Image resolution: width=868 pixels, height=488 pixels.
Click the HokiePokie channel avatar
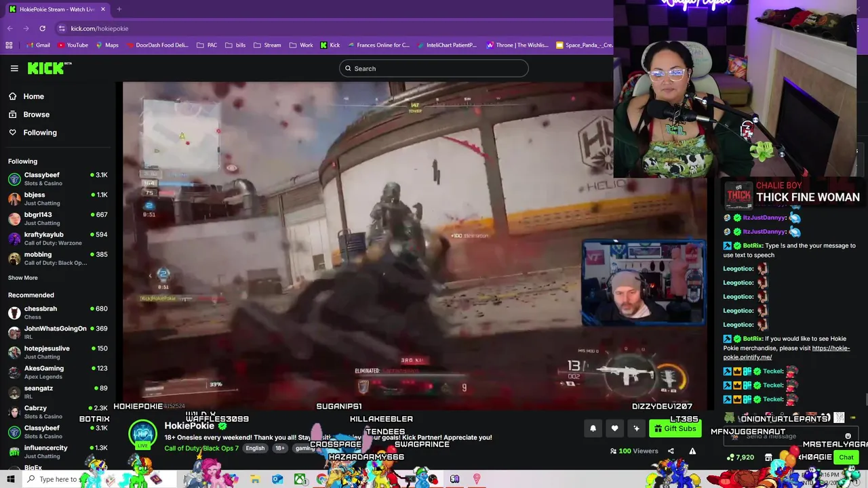(x=142, y=434)
